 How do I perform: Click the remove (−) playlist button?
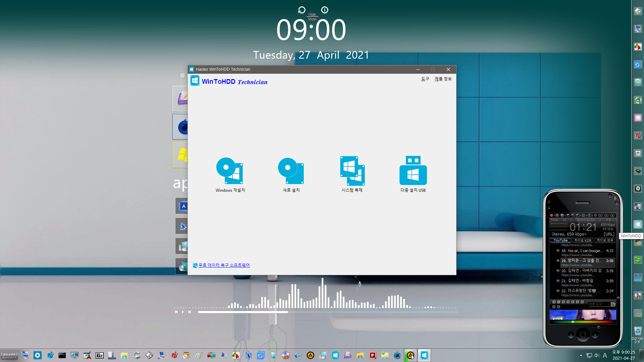click(558, 302)
